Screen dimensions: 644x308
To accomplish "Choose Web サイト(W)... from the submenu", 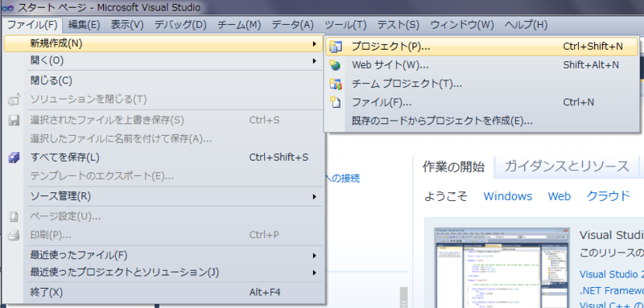I will 481,65.
